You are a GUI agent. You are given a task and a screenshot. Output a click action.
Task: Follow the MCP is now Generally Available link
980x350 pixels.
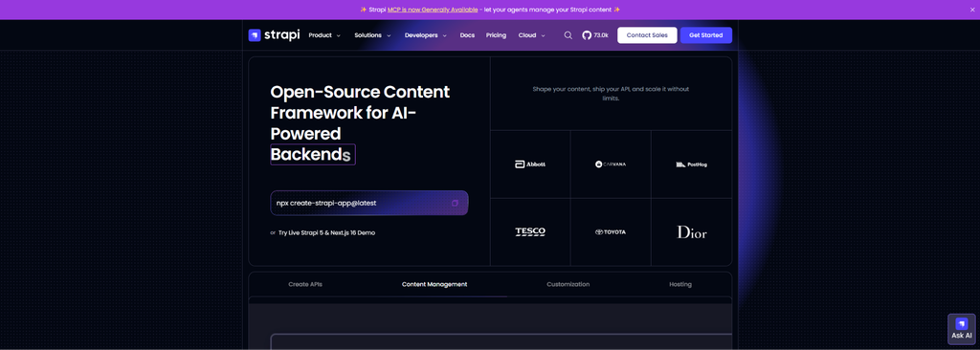[433, 10]
